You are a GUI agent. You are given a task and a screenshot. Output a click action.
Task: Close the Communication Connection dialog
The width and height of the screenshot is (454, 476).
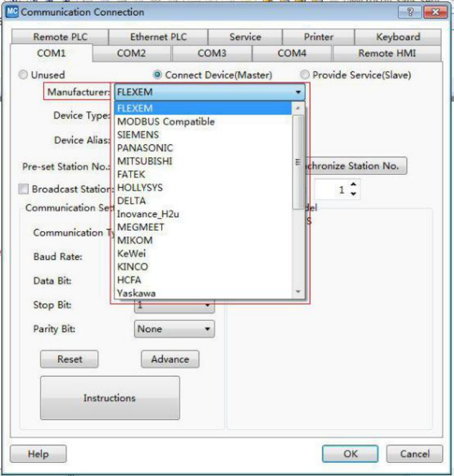[435, 12]
